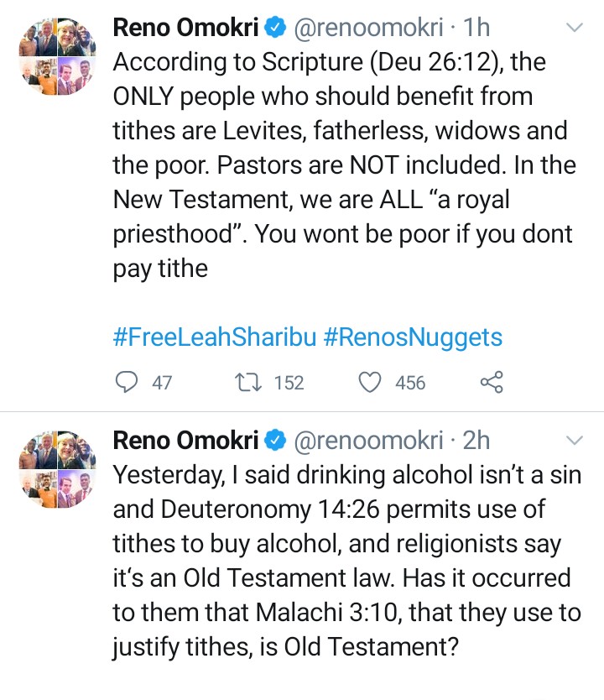Open the #RenosNuggets hashtag

pyautogui.click(x=413, y=337)
